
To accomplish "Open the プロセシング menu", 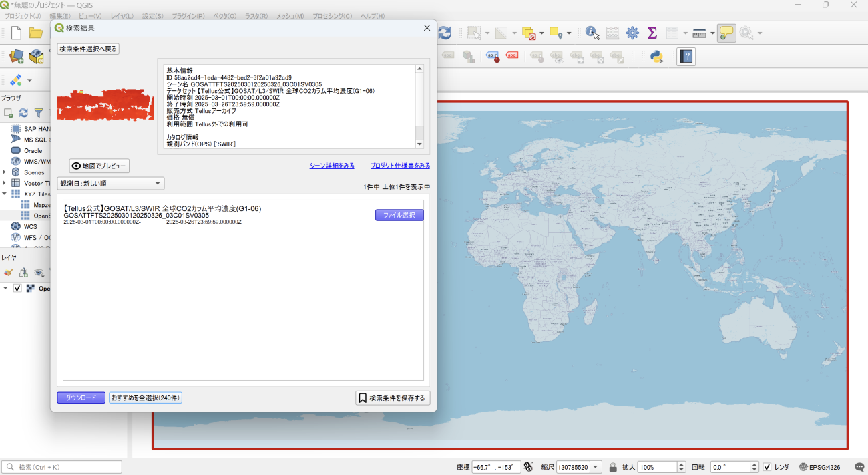I will point(332,16).
